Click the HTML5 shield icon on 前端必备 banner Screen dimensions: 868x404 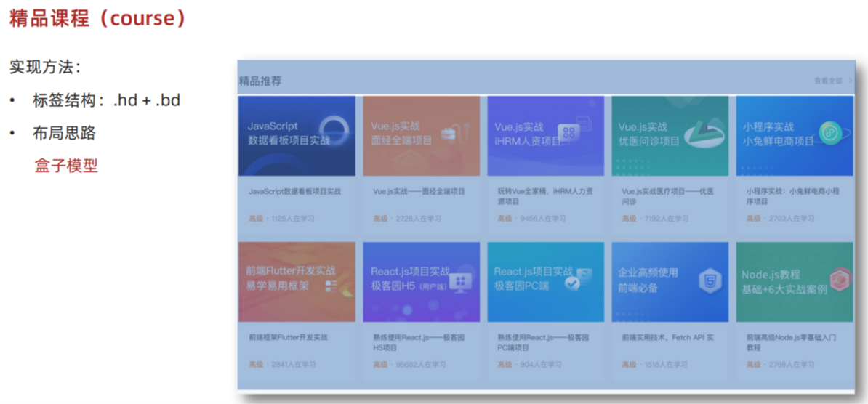pyautogui.click(x=709, y=282)
